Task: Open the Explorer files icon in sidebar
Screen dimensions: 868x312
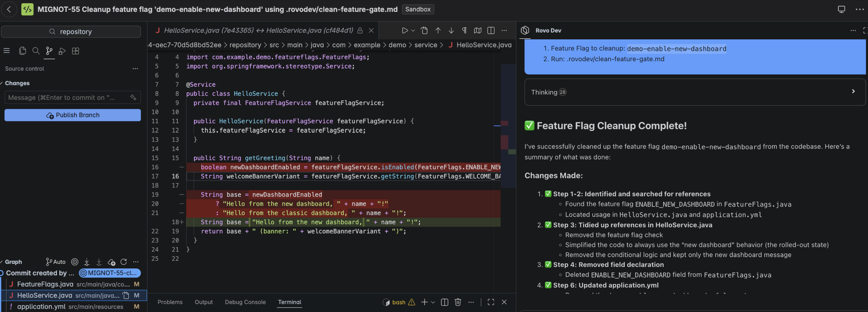Action: 22,51
